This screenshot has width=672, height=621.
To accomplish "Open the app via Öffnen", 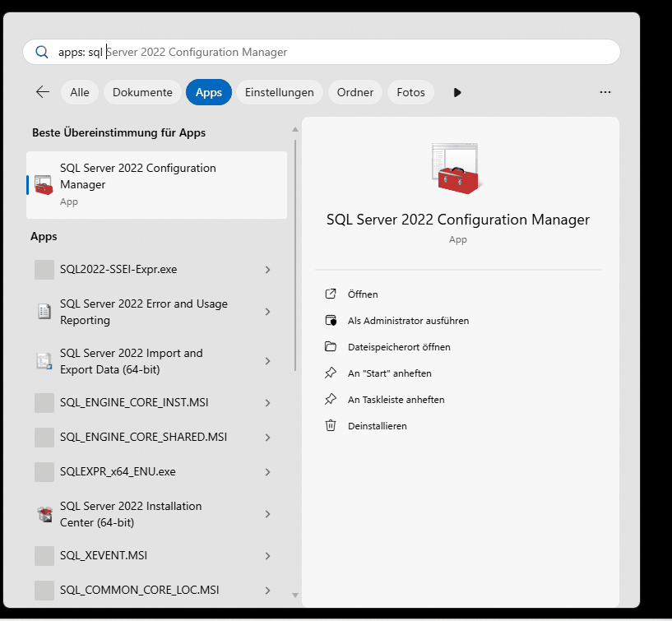I will coord(363,294).
